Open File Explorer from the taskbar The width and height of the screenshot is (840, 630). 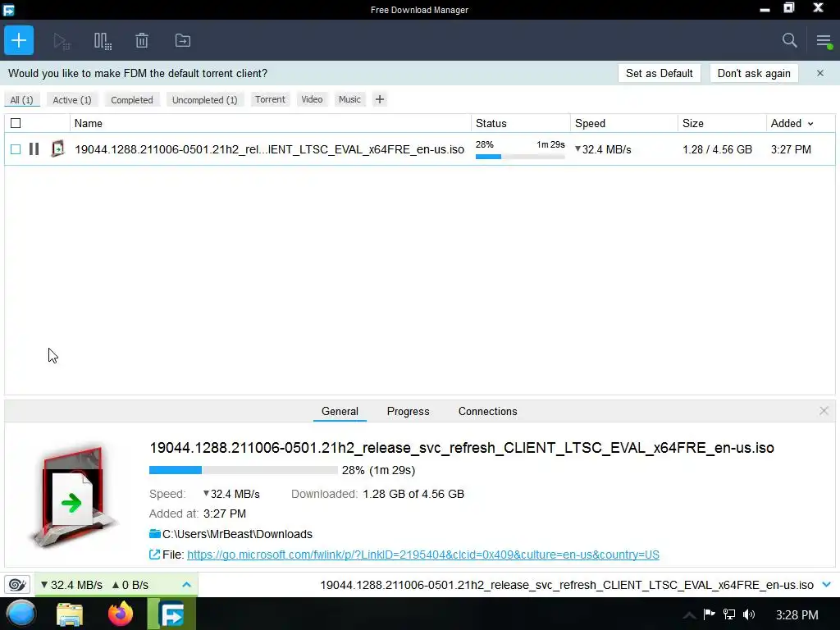70,614
